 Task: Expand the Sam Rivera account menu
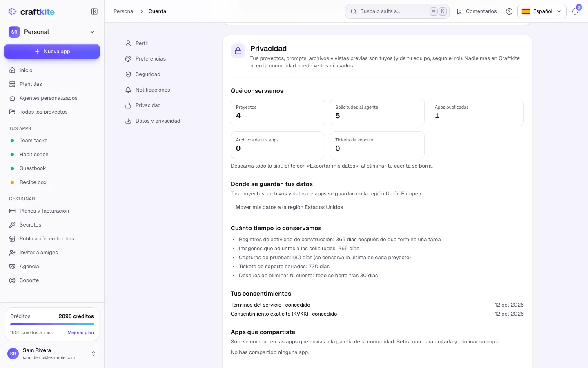point(52,354)
